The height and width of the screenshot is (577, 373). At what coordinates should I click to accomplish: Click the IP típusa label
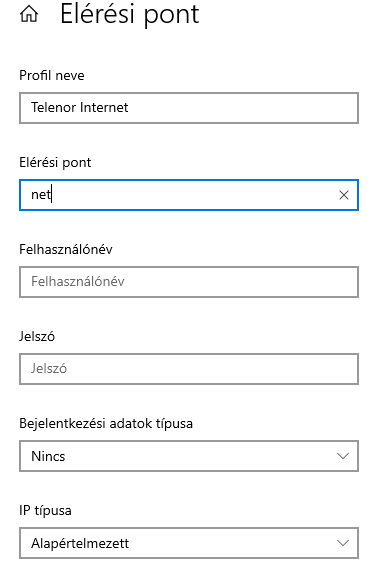click(x=45, y=511)
